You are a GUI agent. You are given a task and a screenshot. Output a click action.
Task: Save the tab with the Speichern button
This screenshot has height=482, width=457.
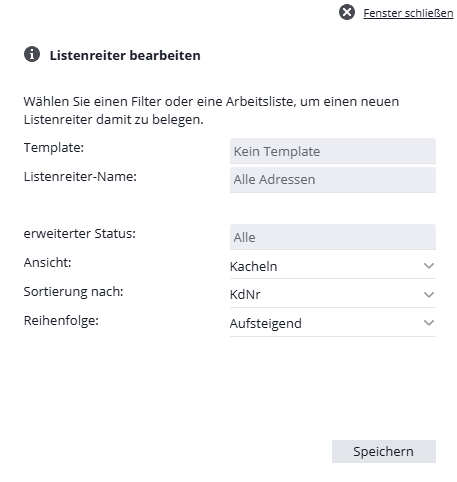click(x=384, y=451)
